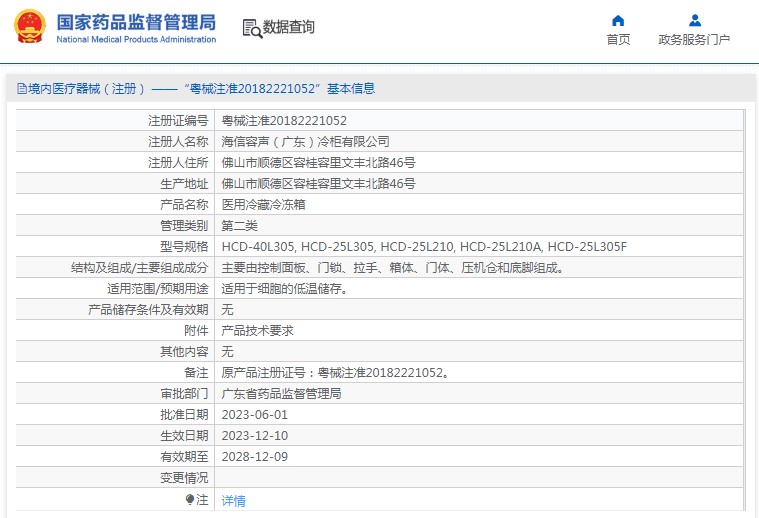Click the 备注 label cell
The image size is (759, 518).
pyautogui.click(x=115, y=373)
